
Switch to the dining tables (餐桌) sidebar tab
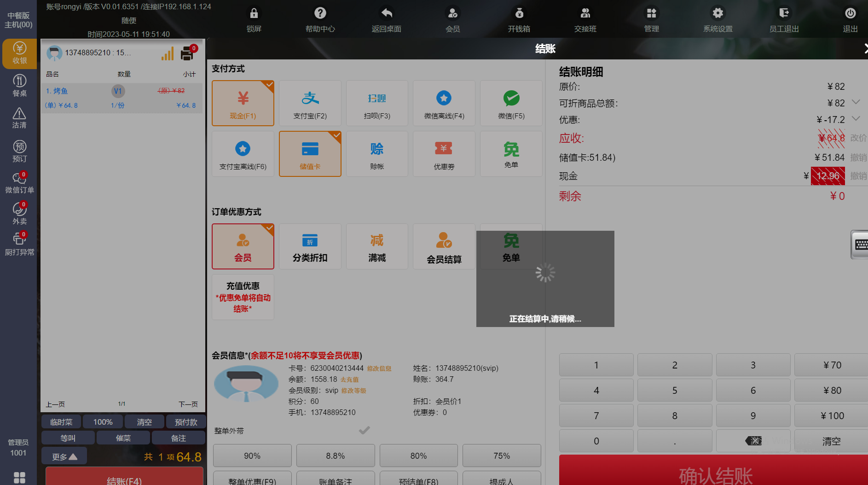tap(19, 86)
